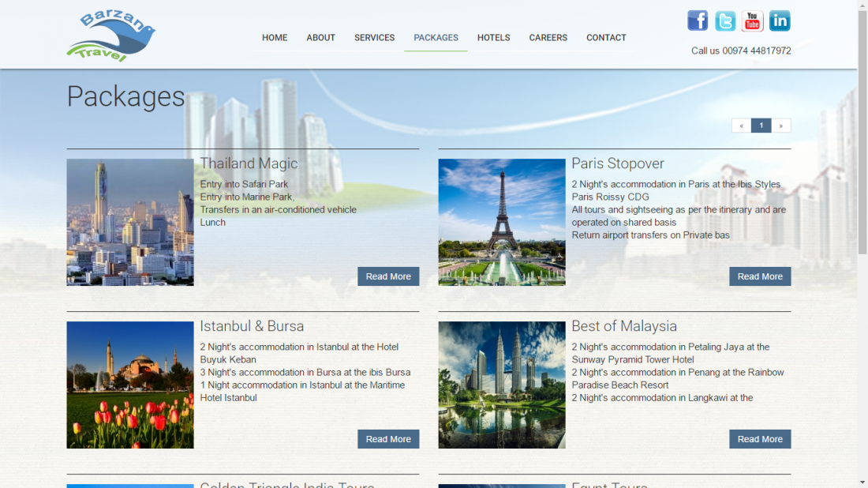
Task: Open the Twitter social icon
Action: [x=725, y=21]
